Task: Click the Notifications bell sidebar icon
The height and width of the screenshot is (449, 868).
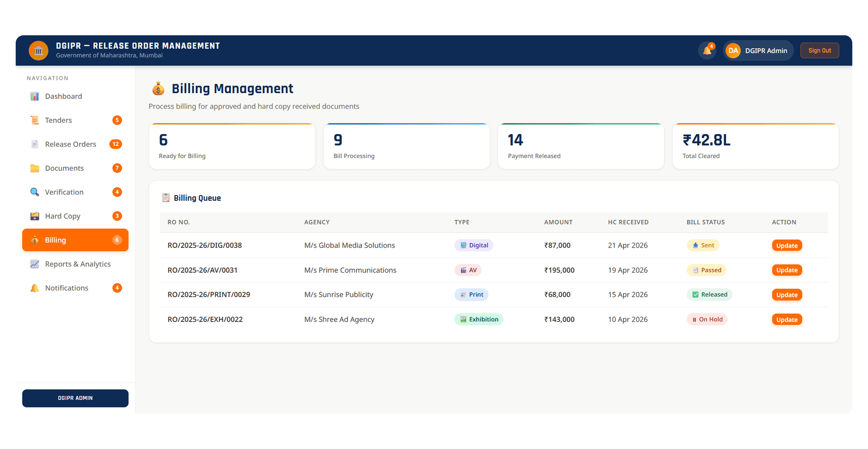Action: tap(35, 288)
